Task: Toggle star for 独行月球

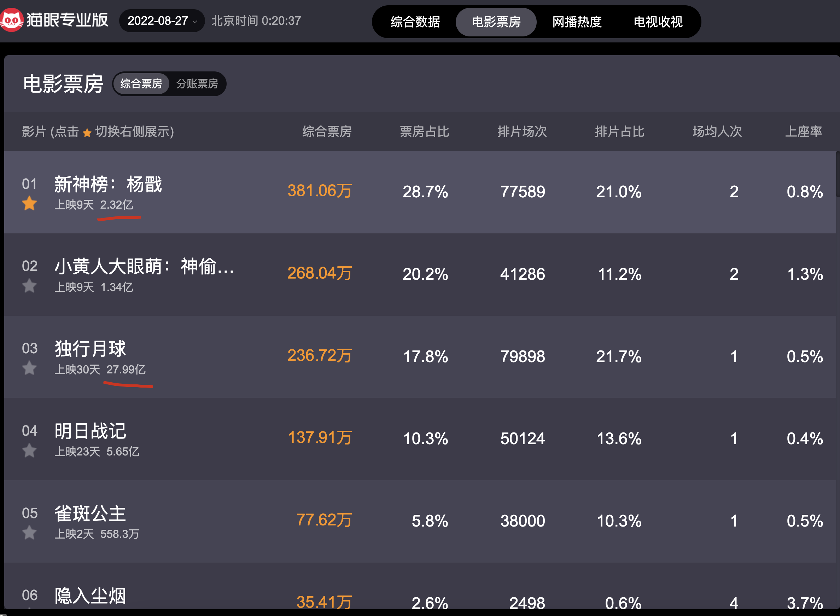Action: (x=29, y=368)
